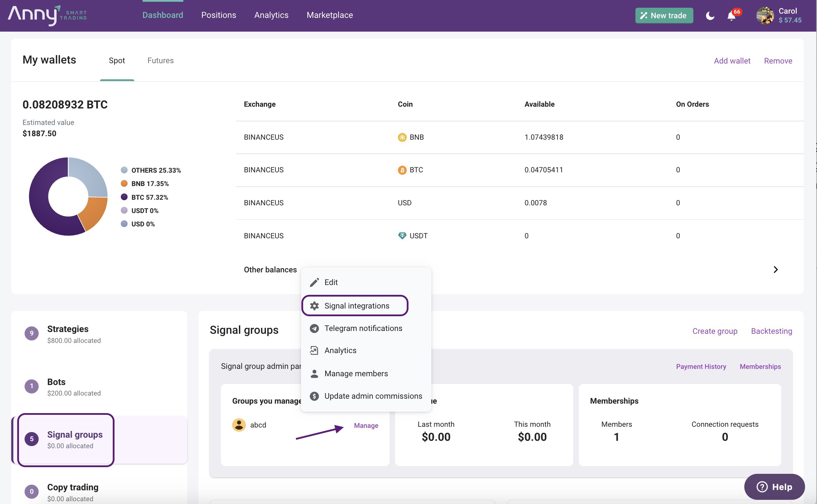This screenshot has width=817, height=504.
Task: Click the BTC 57.32% legend color dot
Action: pos(124,197)
